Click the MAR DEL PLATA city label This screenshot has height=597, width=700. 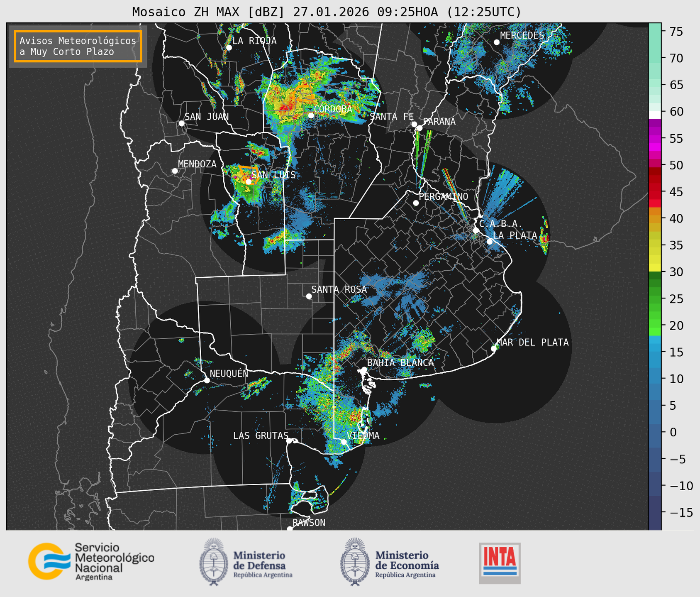point(533,343)
